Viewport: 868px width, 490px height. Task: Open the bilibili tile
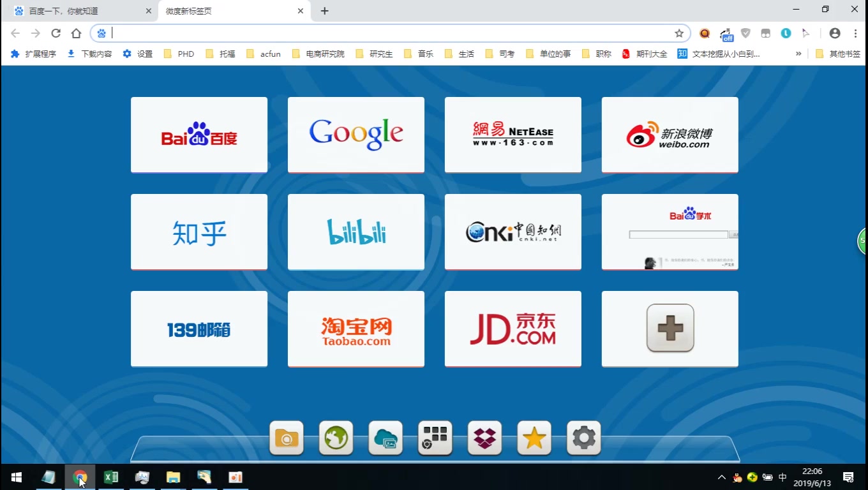point(356,232)
